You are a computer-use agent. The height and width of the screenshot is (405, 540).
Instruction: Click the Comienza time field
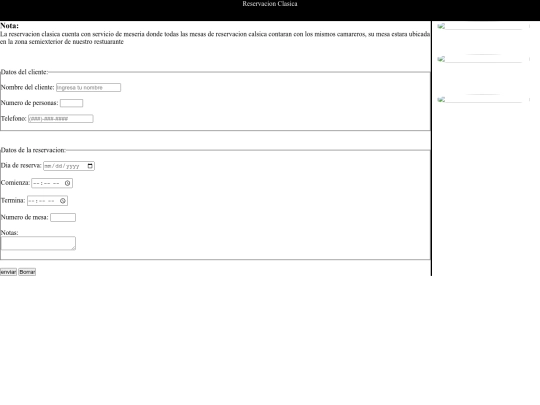click(52, 183)
